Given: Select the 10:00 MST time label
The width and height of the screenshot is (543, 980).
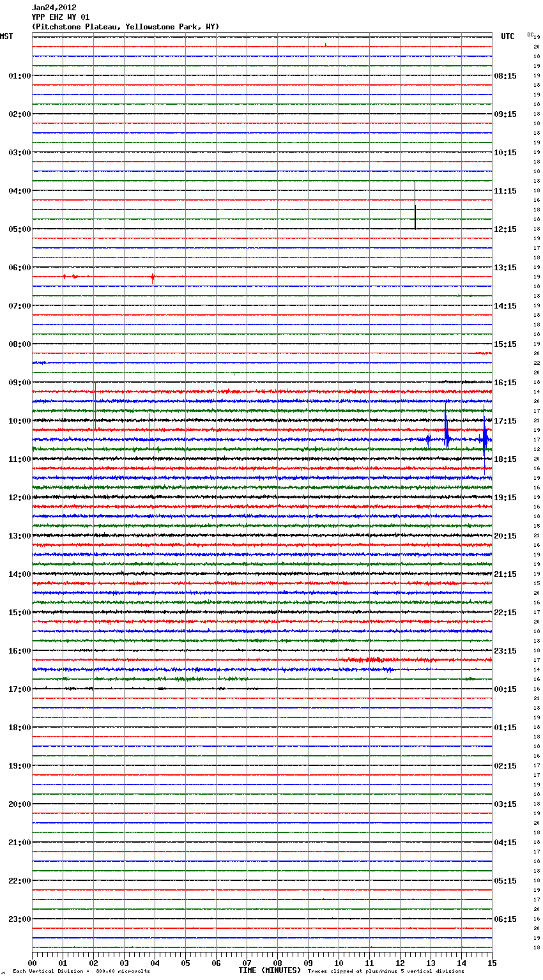Looking at the screenshot, I should 20,421.
